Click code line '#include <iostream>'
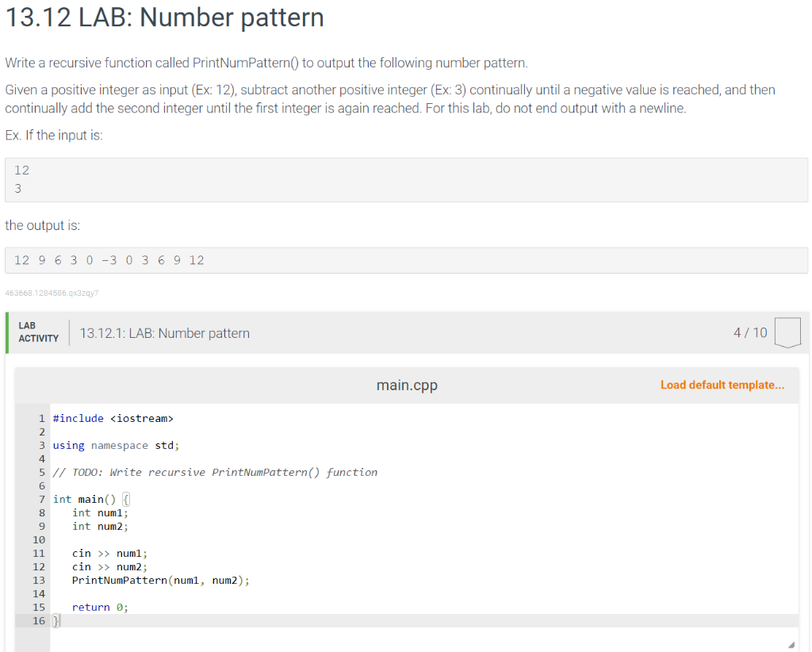The height and width of the screenshot is (652, 812). [113, 419]
